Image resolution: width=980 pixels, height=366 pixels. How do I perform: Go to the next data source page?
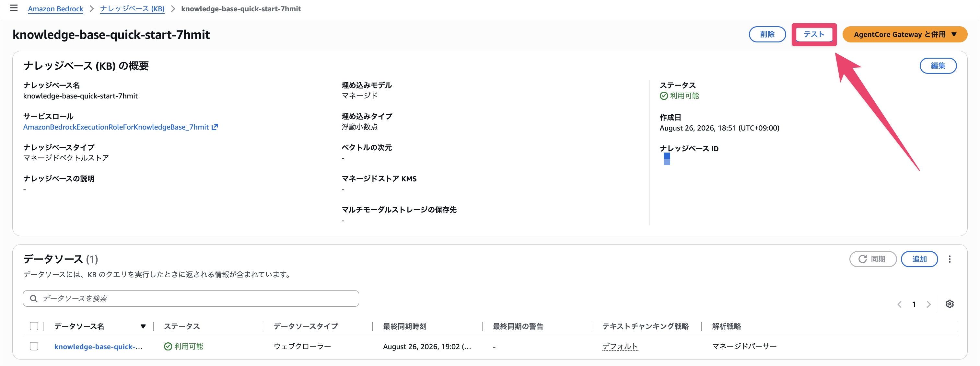point(929,304)
